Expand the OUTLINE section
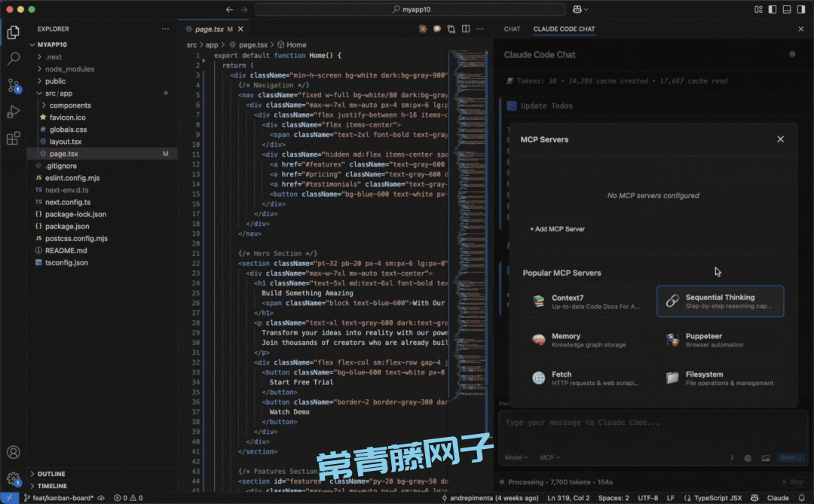The width and height of the screenshot is (814, 504). click(x=51, y=474)
